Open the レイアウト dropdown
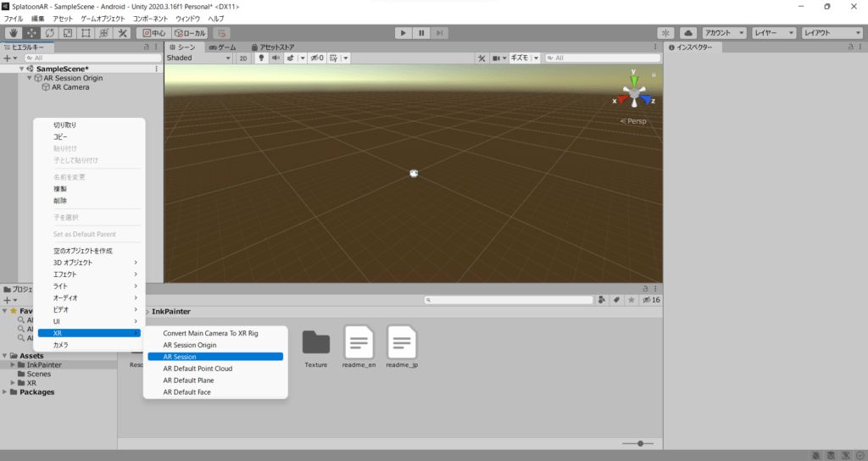868x461 pixels. tap(832, 33)
